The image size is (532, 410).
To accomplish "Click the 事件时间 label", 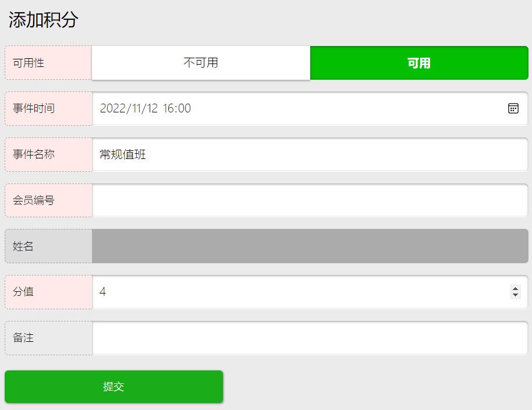I will pos(34,108).
